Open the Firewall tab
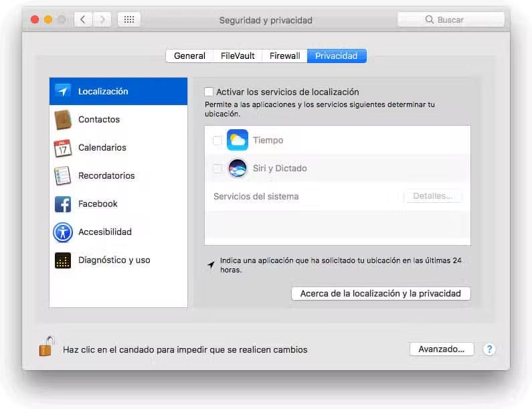The height and width of the screenshot is (409, 532). coord(284,56)
